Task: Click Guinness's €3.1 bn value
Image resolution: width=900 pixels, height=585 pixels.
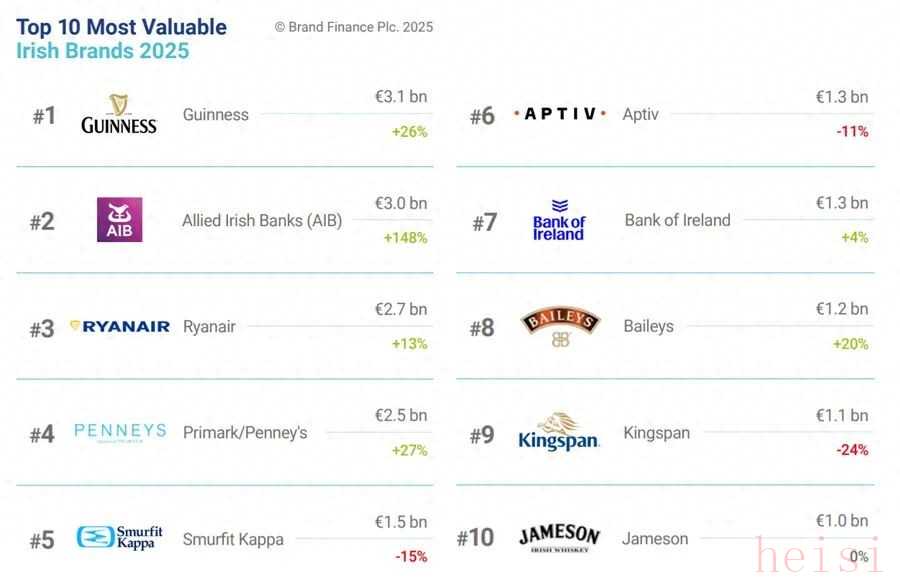Action: click(x=400, y=97)
